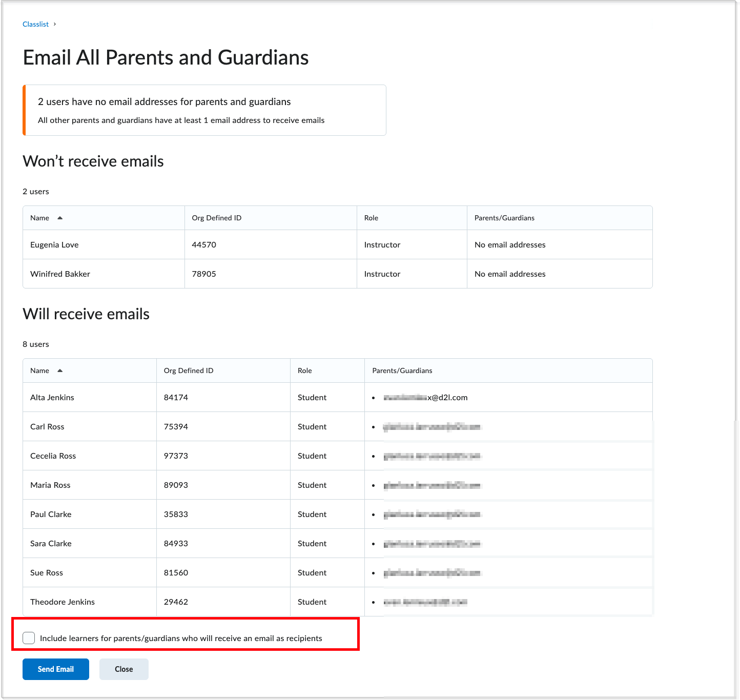Viewport: 740px width, 700px height.
Task: Enable Include learners for parents/guardians checkbox
Action: (29, 637)
